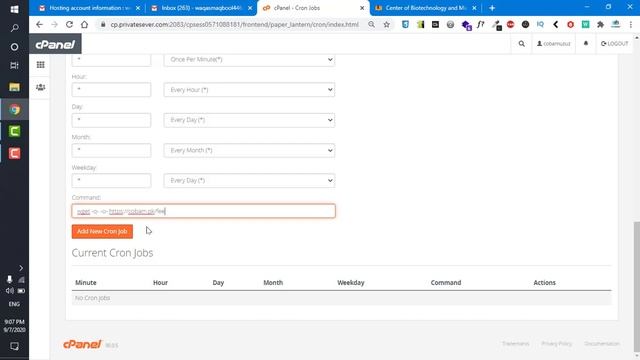Viewport: 640px width, 360px height.
Task: Open Windows Start menu
Action: (14, 9)
